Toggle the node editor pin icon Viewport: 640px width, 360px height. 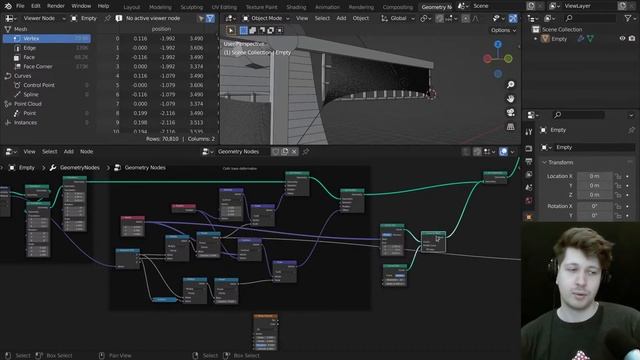click(305, 152)
